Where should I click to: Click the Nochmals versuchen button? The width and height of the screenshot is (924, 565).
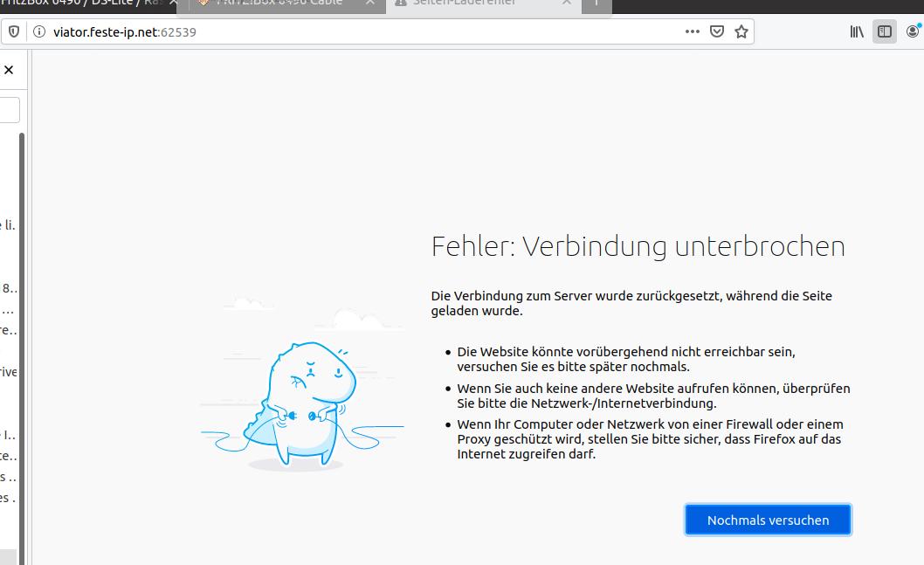768,519
